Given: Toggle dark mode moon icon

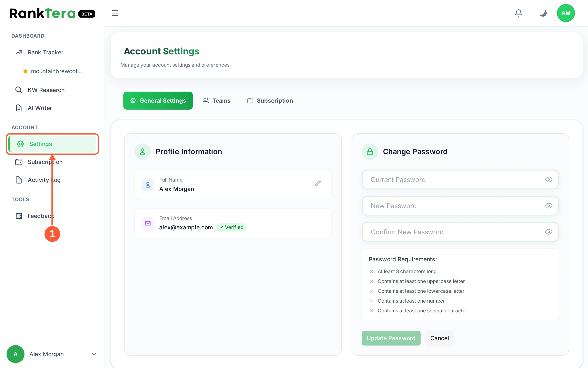Looking at the screenshot, I should (x=543, y=13).
